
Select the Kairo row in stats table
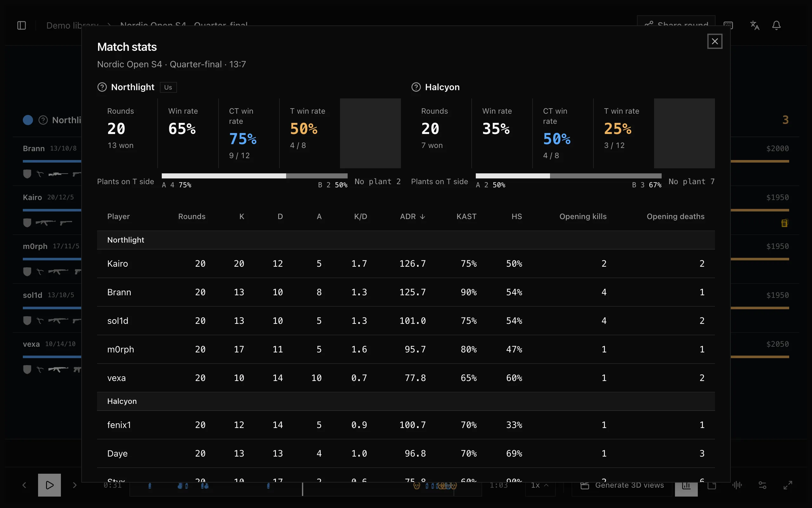[x=406, y=264]
